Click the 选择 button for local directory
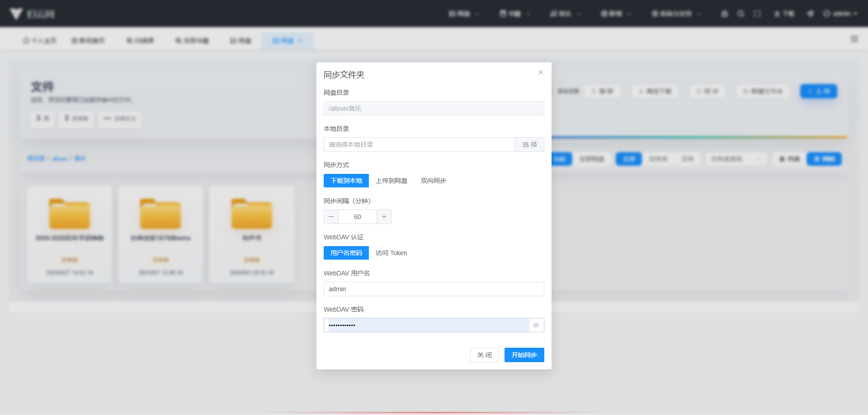Screen dimensions: 868x415 [x=529, y=145]
